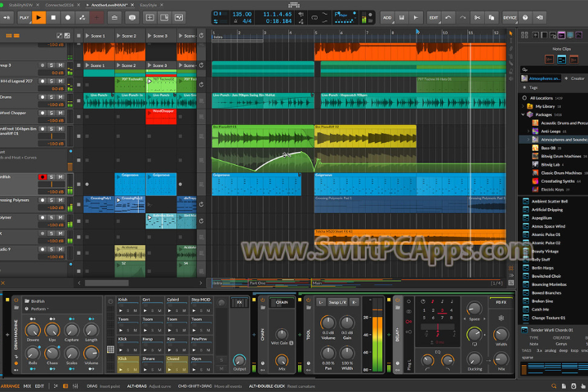The image size is (588, 392).
Task: Adjust the Chaos knob on Drum Machine
Action: pos(51,354)
